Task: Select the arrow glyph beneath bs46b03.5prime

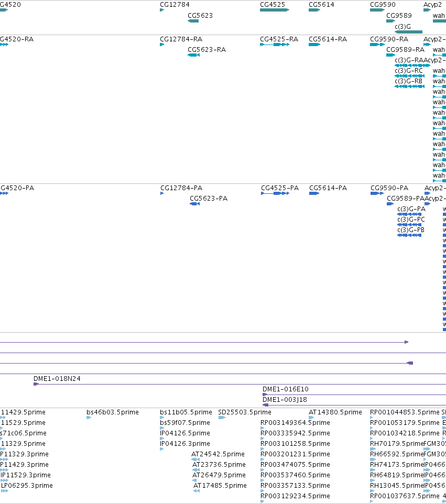Action: [89, 418]
